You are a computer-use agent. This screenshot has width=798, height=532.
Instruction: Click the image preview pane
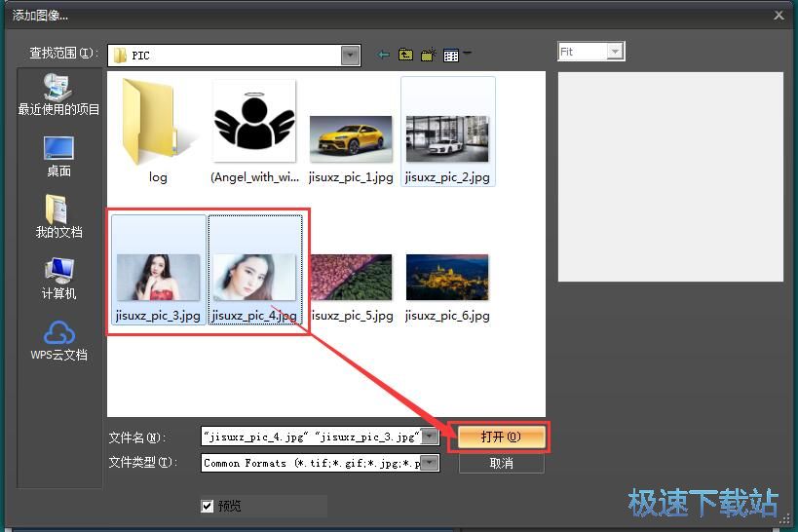click(670, 176)
